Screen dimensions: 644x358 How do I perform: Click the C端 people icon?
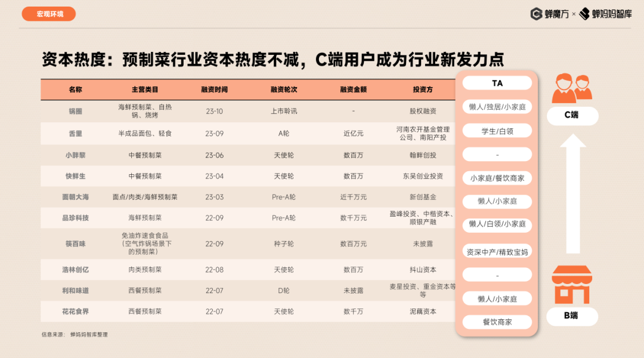pos(572,88)
